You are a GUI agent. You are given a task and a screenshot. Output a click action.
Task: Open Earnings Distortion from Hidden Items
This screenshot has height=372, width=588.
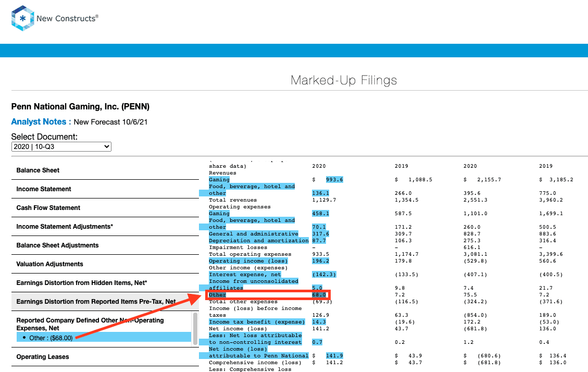coord(82,283)
